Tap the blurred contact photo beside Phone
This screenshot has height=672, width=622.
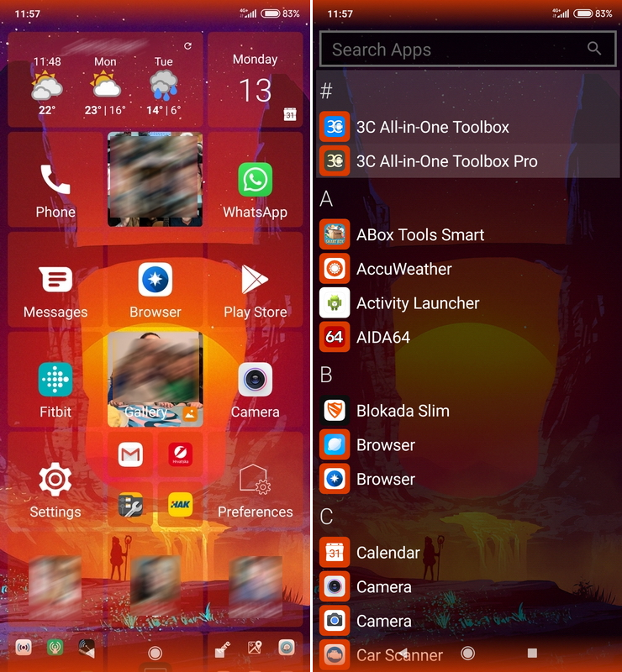click(155, 180)
